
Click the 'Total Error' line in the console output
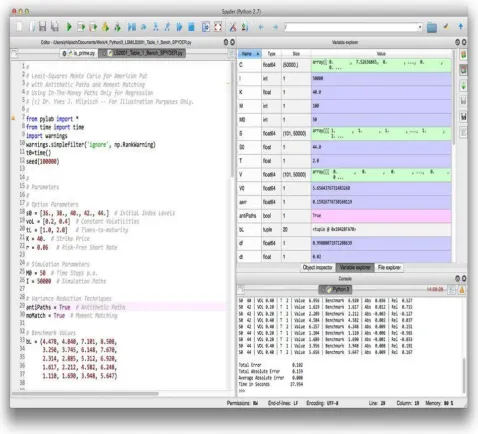[x=271, y=365]
